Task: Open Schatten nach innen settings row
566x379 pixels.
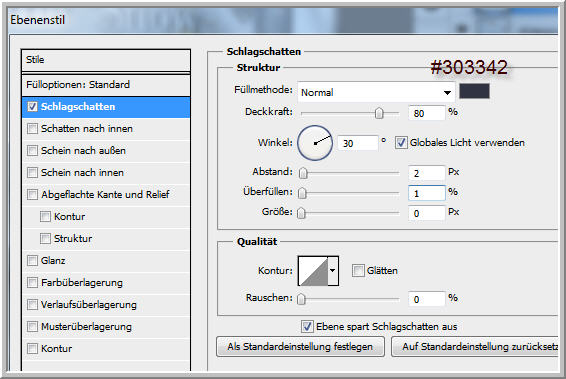Action: click(106, 129)
